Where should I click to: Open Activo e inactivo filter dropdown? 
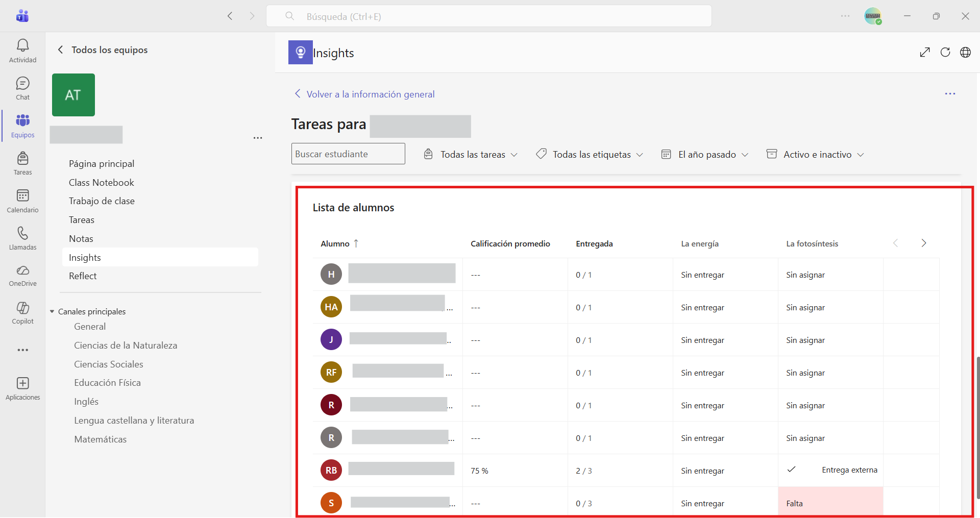coord(815,154)
